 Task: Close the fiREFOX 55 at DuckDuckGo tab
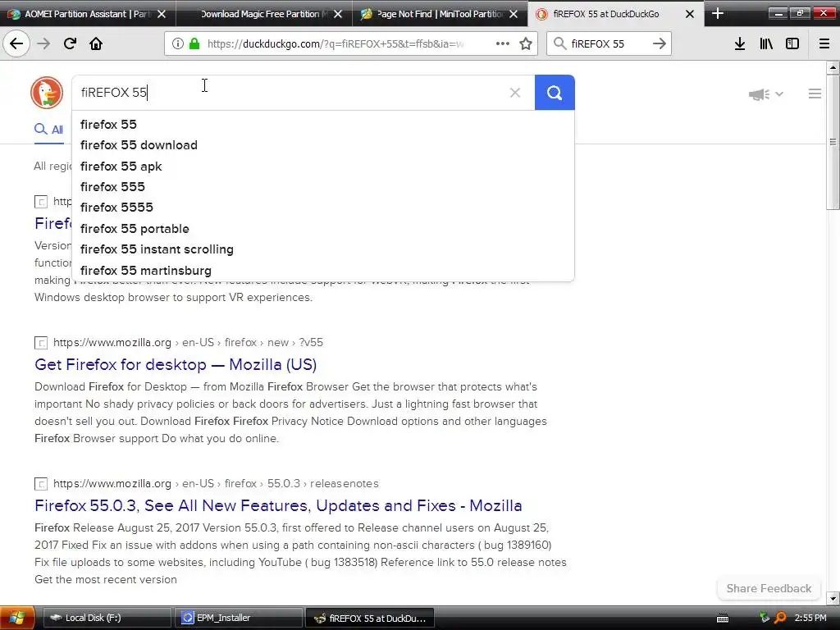[690, 14]
